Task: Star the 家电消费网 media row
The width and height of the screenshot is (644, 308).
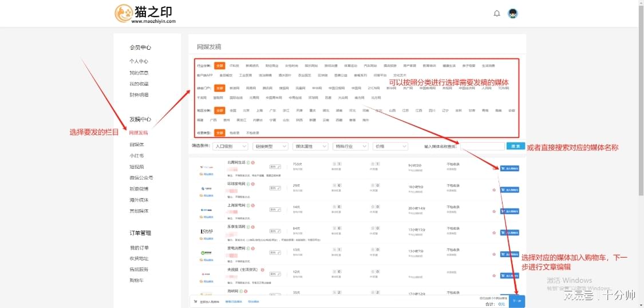Action: pyautogui.click(x=494, y=254)
